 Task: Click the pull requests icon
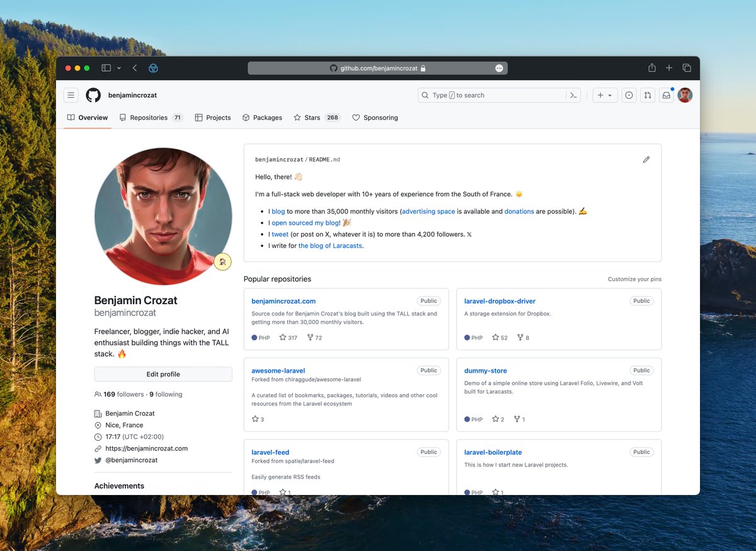point(648,94)
